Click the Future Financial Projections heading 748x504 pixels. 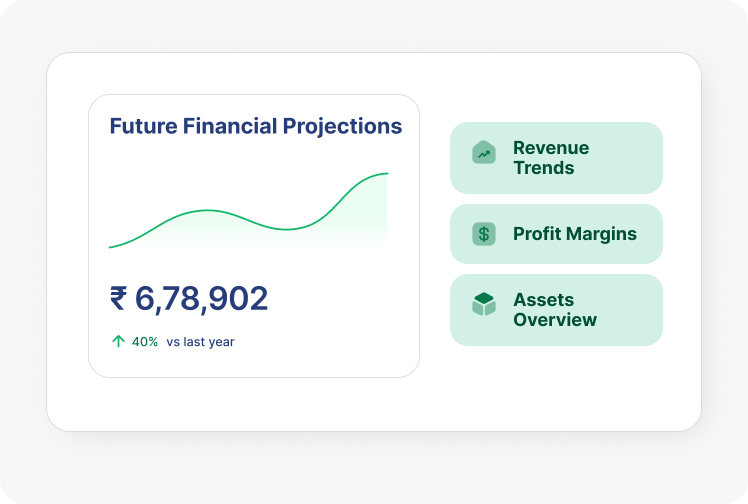coord(255,126)
